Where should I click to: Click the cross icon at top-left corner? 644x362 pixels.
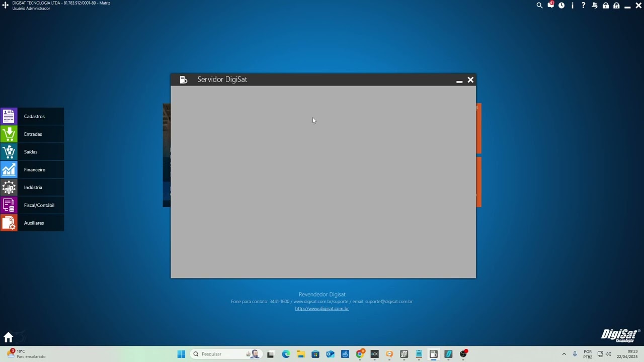[6, 6]
